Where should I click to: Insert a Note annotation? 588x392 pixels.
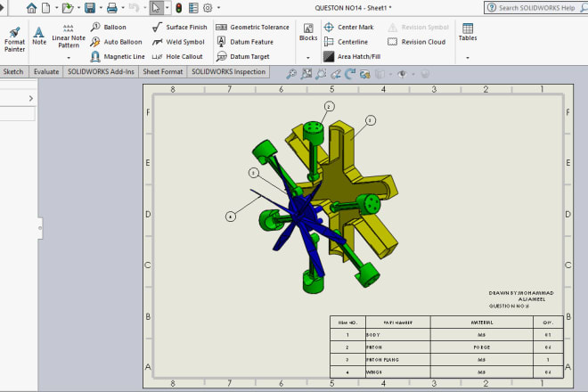click(39, 36)
